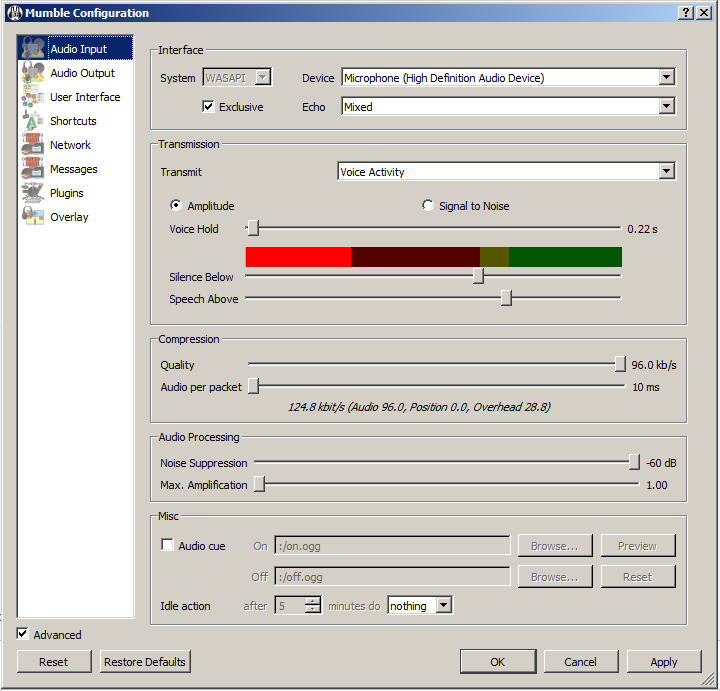The width and height of the screenshot is (720, 691).
Task: Click the On sound path field
Action: click(x=392, y=545)
